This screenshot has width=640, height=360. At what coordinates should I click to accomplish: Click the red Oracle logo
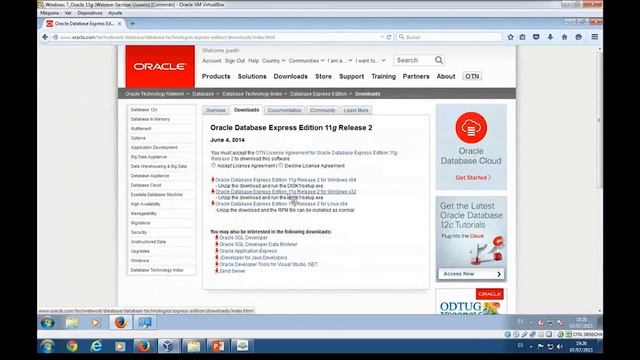coord(160,67)
